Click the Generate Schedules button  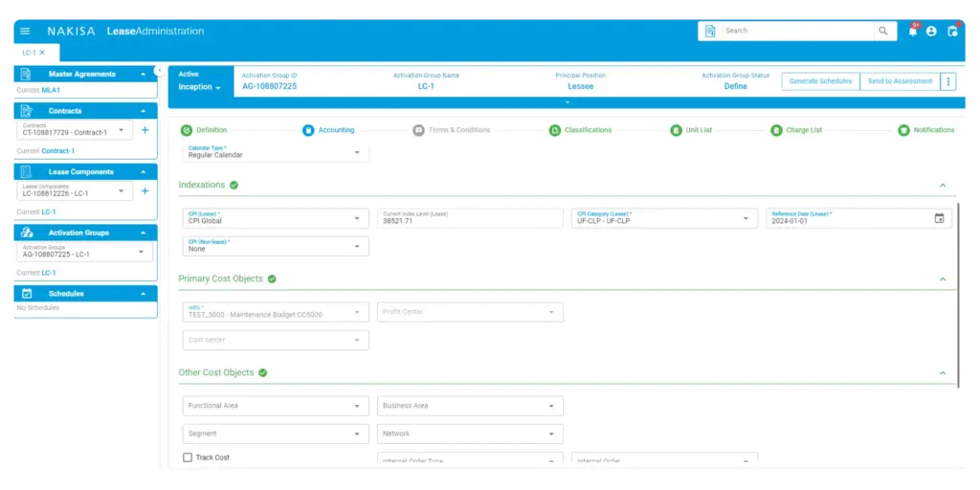point(820,81)
